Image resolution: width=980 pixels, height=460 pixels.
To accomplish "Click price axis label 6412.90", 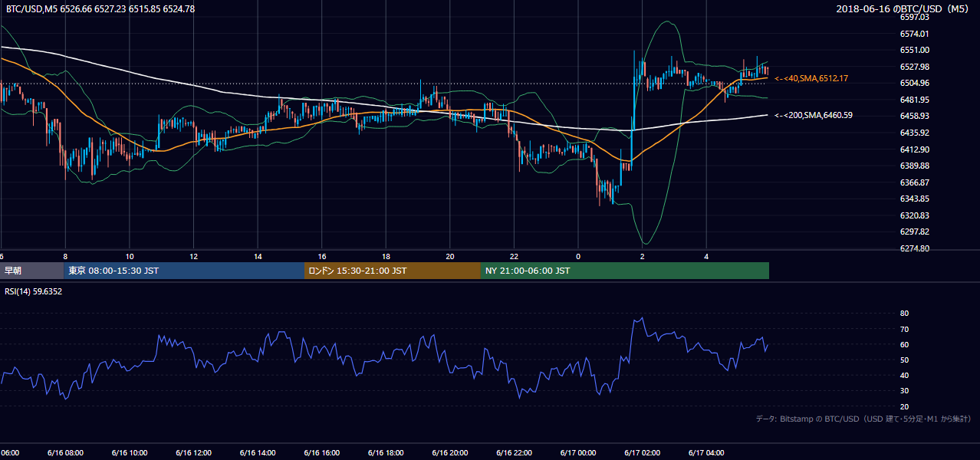I will point(914,149).
